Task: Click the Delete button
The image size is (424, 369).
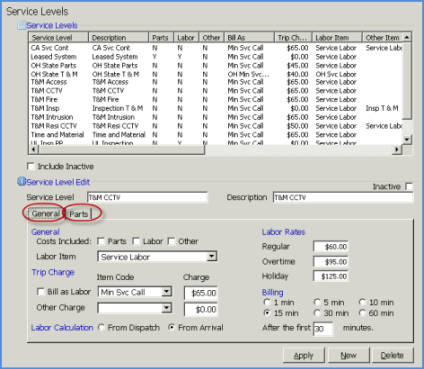Action: [x=392, y=355]
